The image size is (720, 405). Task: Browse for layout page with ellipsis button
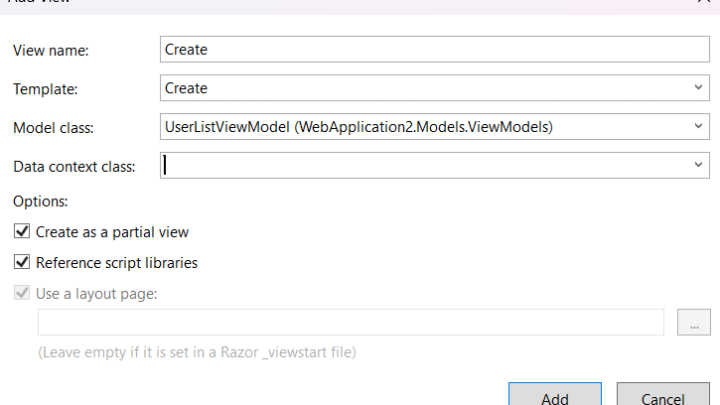(x=694, y=322)
